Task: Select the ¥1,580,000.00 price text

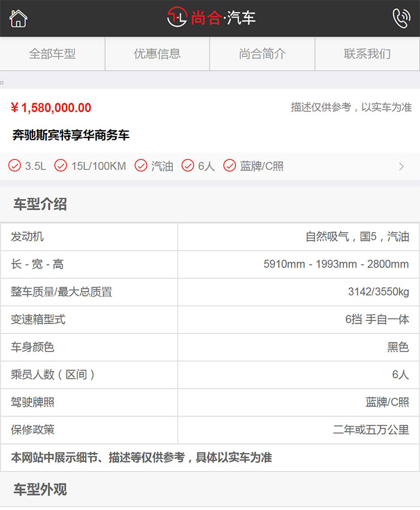Action: (51, 108)
